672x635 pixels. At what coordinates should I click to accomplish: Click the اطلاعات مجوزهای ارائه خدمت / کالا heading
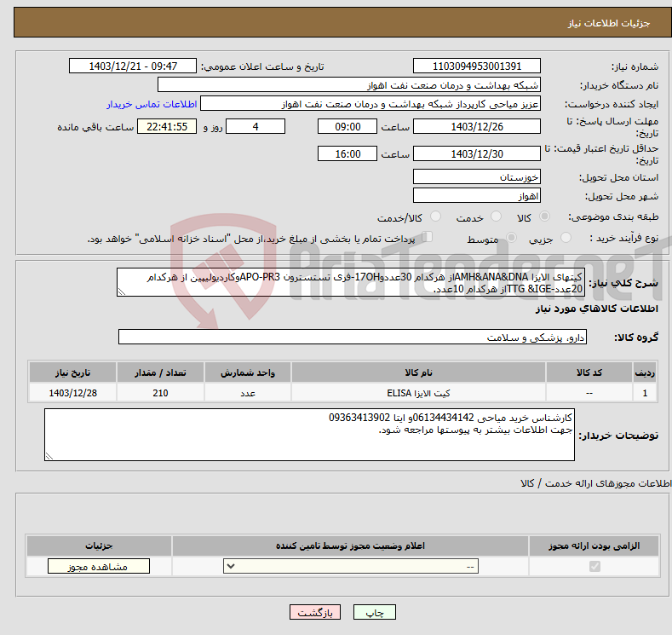(596, 483)
